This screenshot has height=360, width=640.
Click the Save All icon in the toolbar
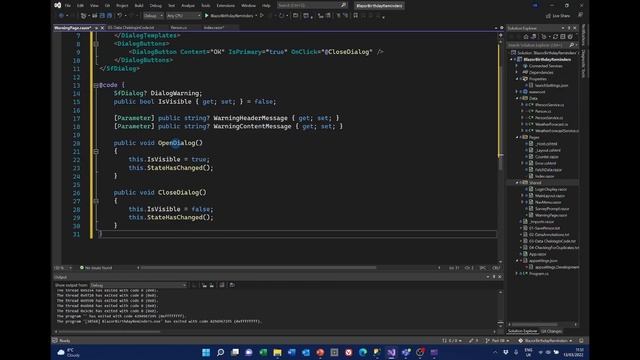pos(109,16)
